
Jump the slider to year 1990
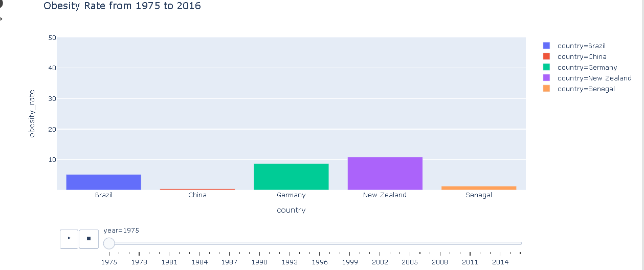(259, 243)
